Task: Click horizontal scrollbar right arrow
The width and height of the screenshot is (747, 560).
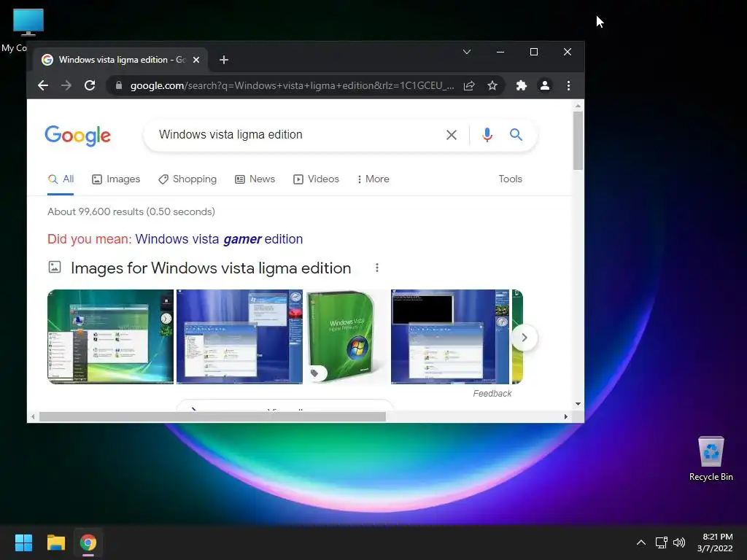Action: coord(565,416)
